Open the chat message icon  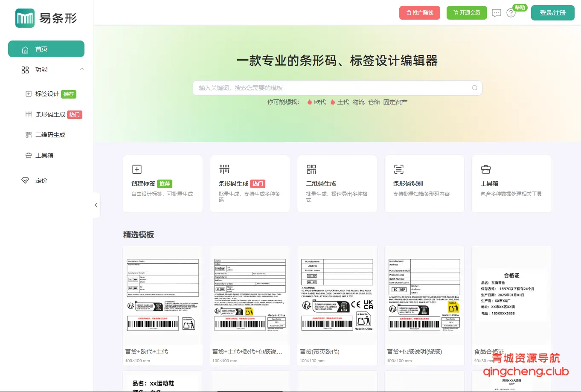tap(496, 13)
